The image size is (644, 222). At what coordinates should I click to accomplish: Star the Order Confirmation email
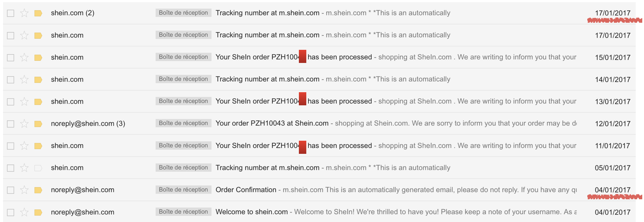[x=24, y=190]
